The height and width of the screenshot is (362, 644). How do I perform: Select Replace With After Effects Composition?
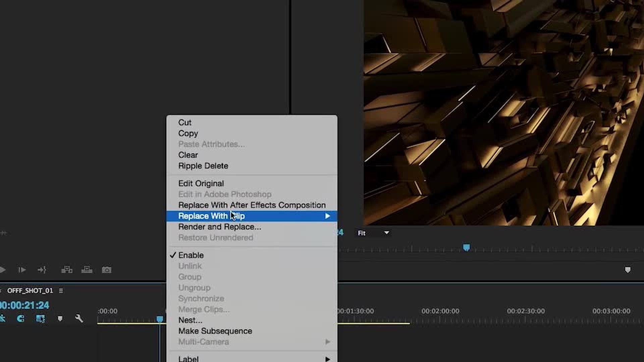[252, 205]
